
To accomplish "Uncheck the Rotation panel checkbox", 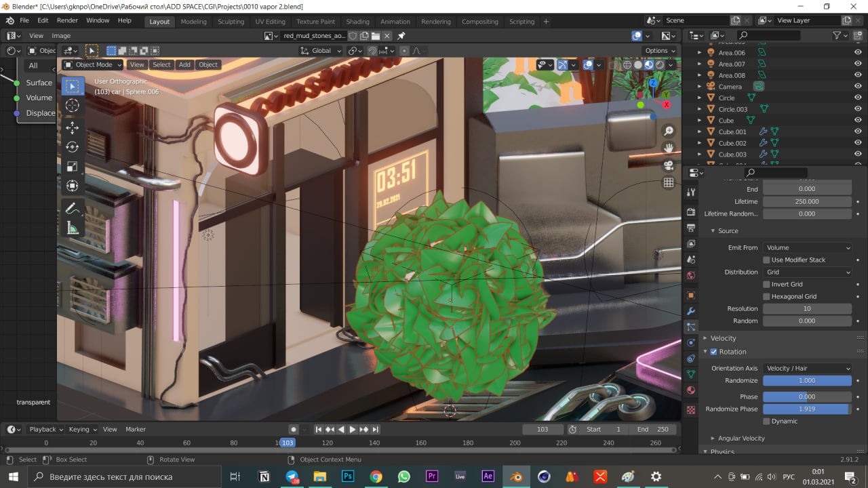I will click(x=713, y=352).
